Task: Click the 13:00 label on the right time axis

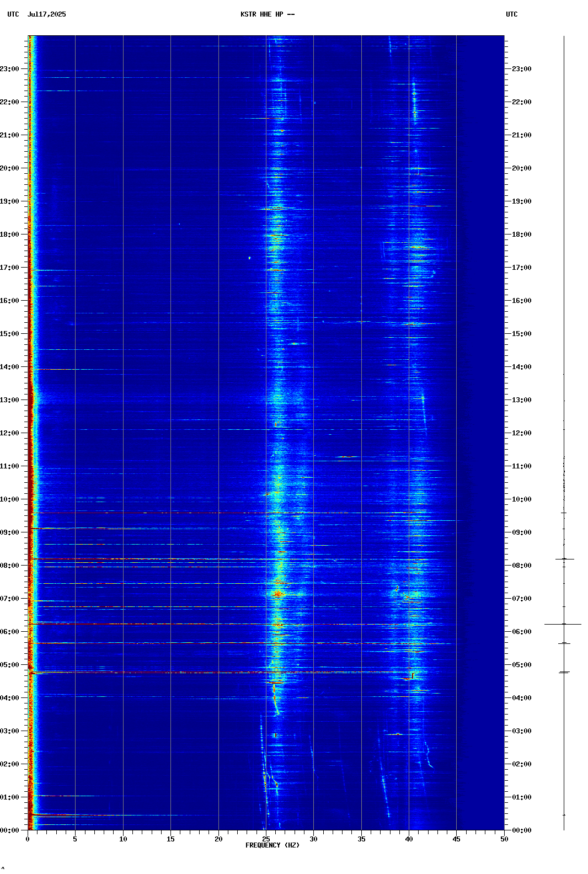Action: tap(522, 400)
